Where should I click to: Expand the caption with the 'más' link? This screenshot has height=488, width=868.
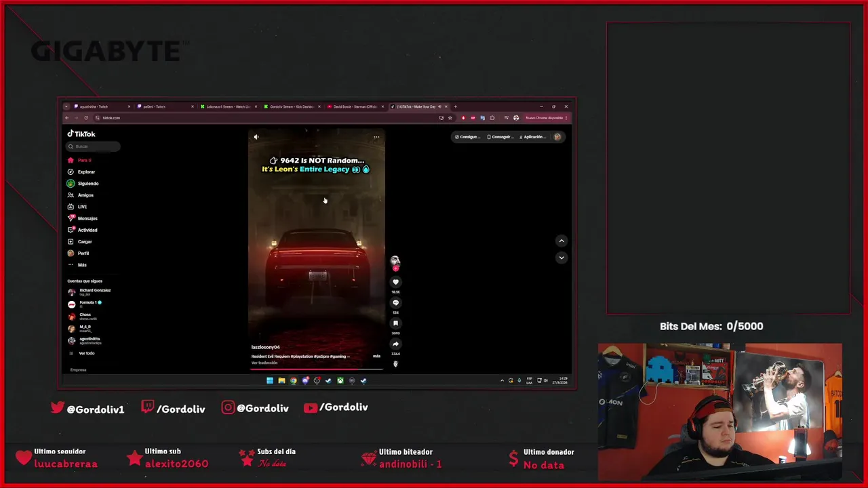(376, 356)
